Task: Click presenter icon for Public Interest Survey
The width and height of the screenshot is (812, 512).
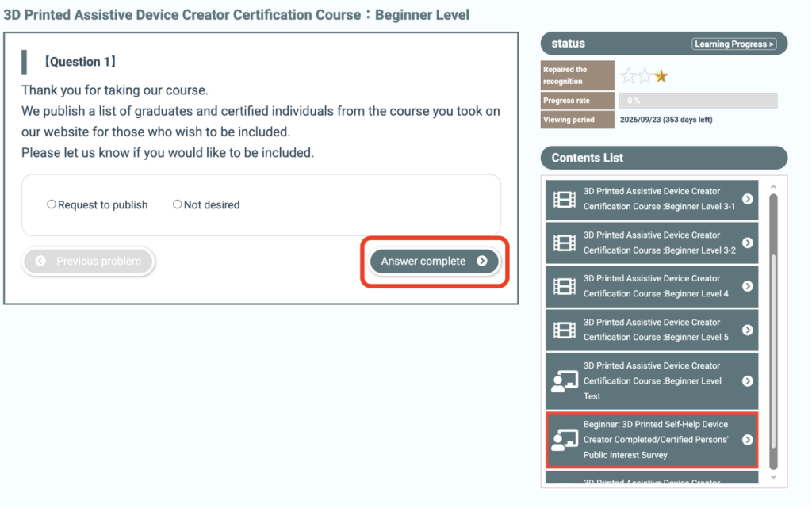Action: click(x=565, y=440)
